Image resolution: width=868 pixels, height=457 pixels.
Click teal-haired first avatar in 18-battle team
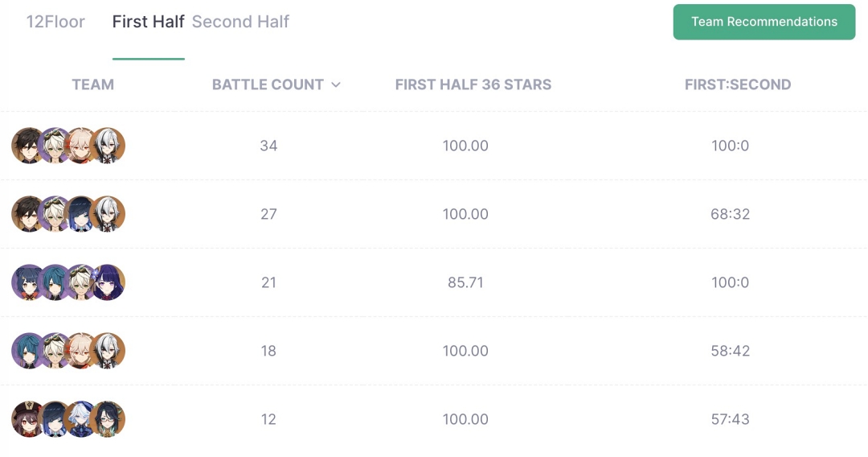(x=29, y=351)
